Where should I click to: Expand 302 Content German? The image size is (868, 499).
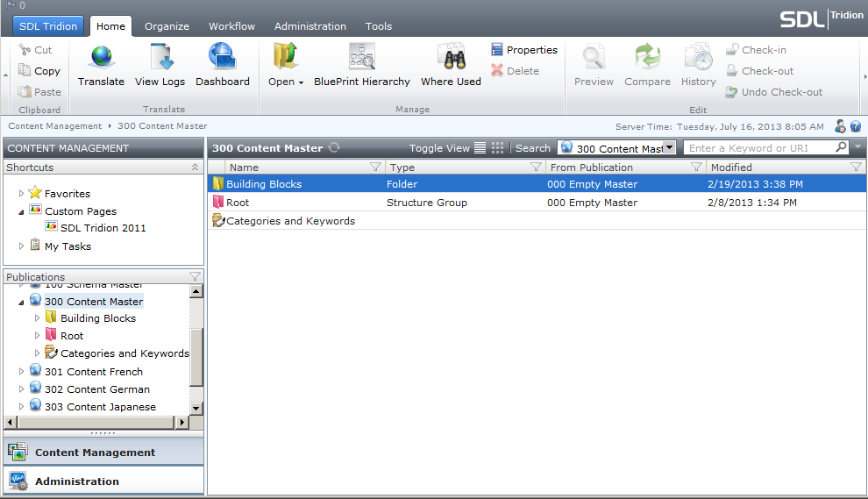click(x=21, y=389)
